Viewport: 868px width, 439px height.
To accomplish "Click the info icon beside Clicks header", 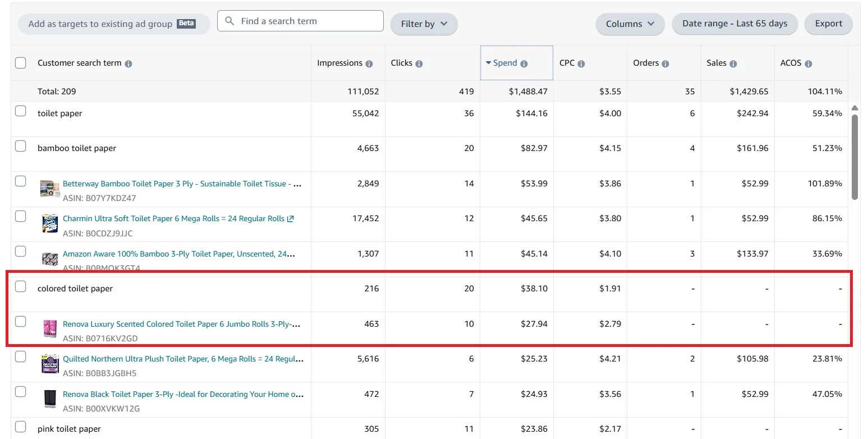I will tap(419, 64).
